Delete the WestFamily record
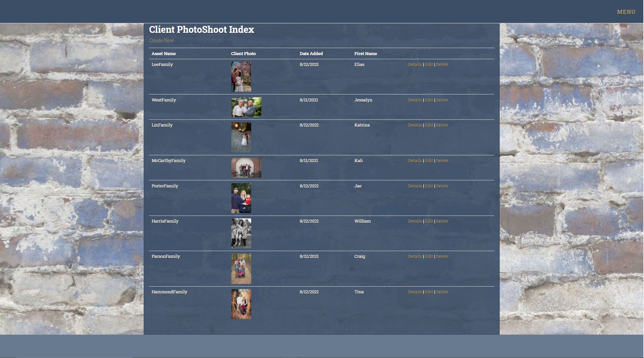644x358 pixels. pos(442,100)
